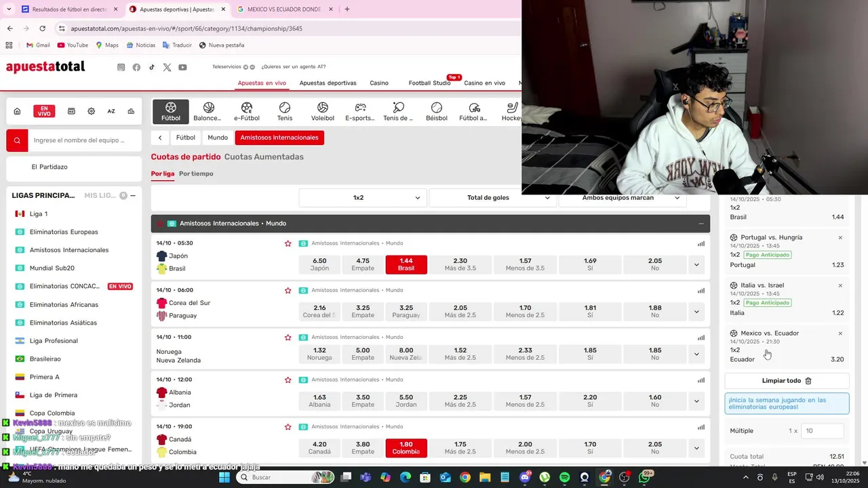Open Casino en vivo menu item
The image size is (868, 488).
point(484,83)
